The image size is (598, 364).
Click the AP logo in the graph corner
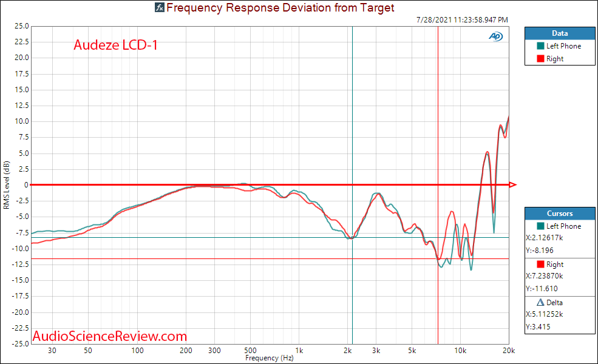tap(496, 36)
